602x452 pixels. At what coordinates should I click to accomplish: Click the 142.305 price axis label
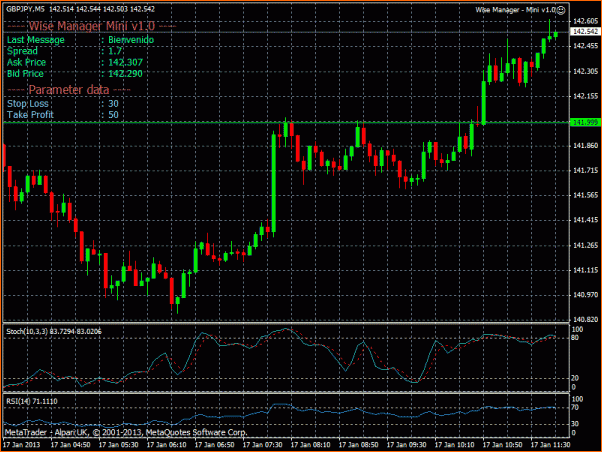585,71
